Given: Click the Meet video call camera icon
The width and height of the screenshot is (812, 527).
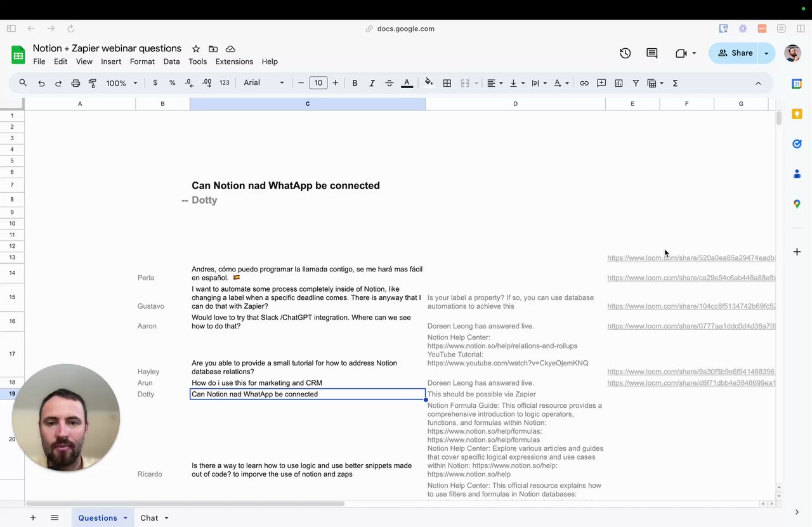Looking at the screenshot, I should click(x=681, y=53).
